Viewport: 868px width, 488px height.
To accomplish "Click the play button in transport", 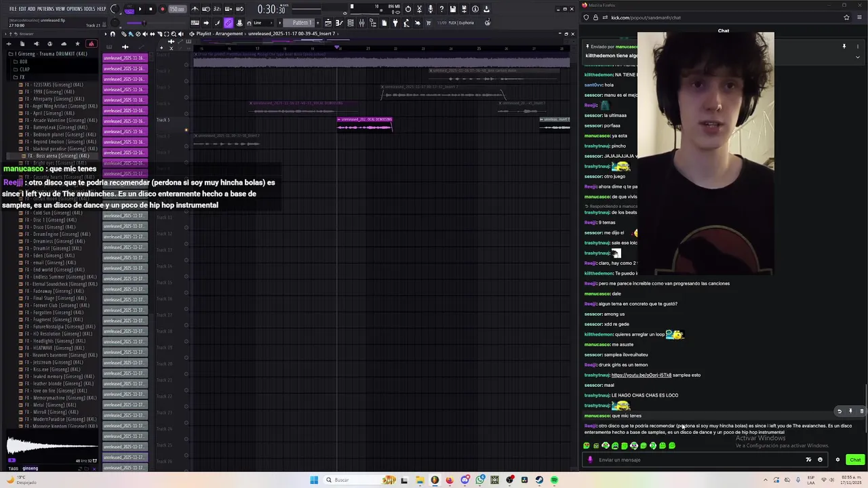I will (x=140, y=9).
